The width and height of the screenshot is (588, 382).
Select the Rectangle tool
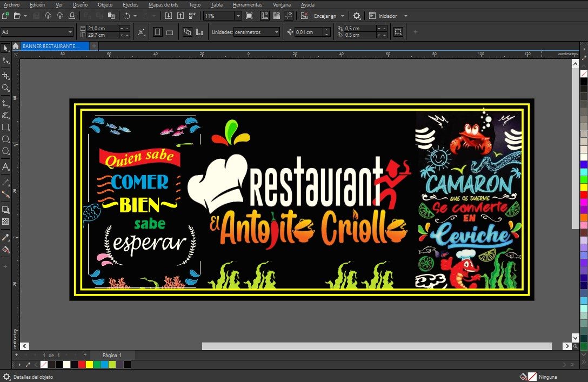(6, 128)
